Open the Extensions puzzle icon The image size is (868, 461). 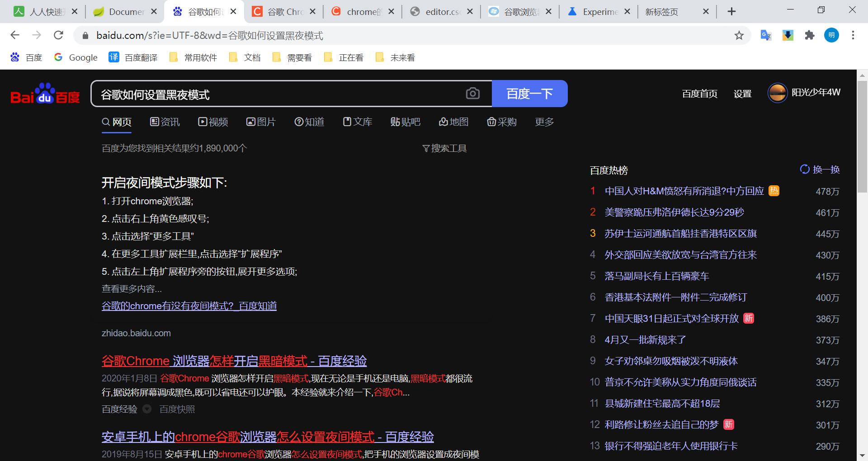810,35
